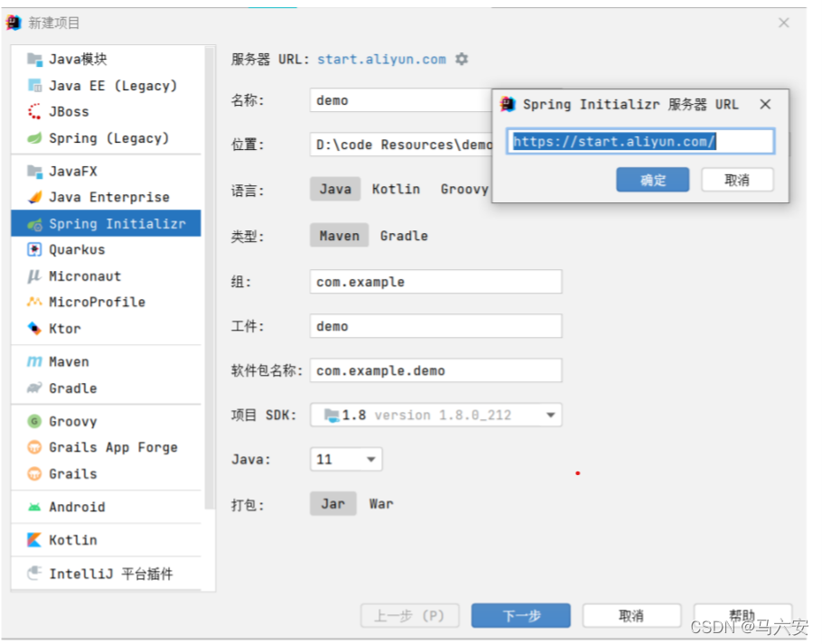This screenshot has height=644, width=822.
Task: Select Java as the language
Action: tap(335, 189)
